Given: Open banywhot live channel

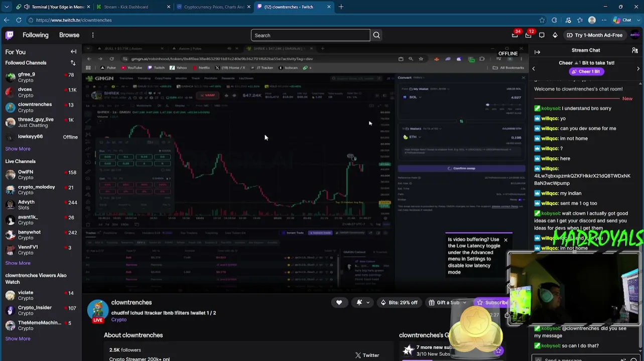Looking at the screenshot, I should tap(40, 235).
